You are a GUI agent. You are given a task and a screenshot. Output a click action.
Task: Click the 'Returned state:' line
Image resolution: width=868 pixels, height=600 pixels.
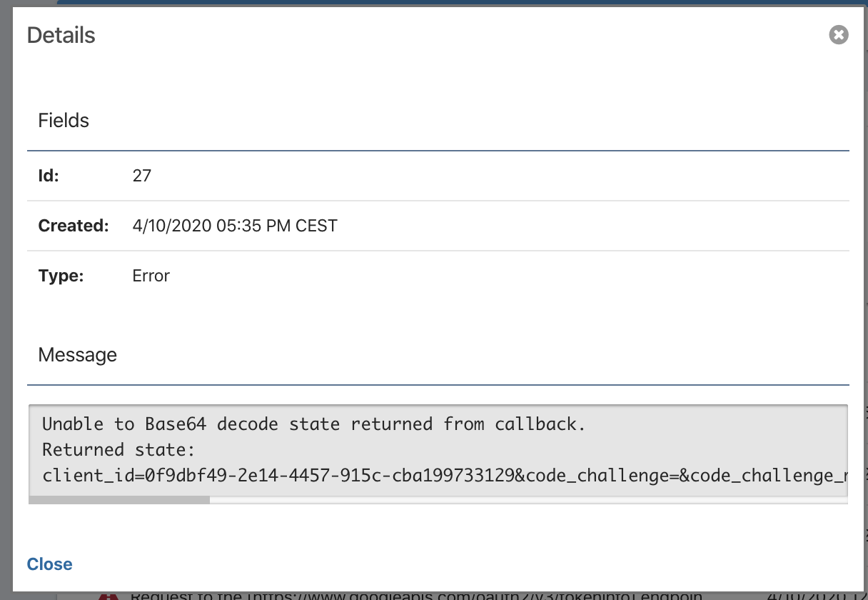[x=119, y=450]
